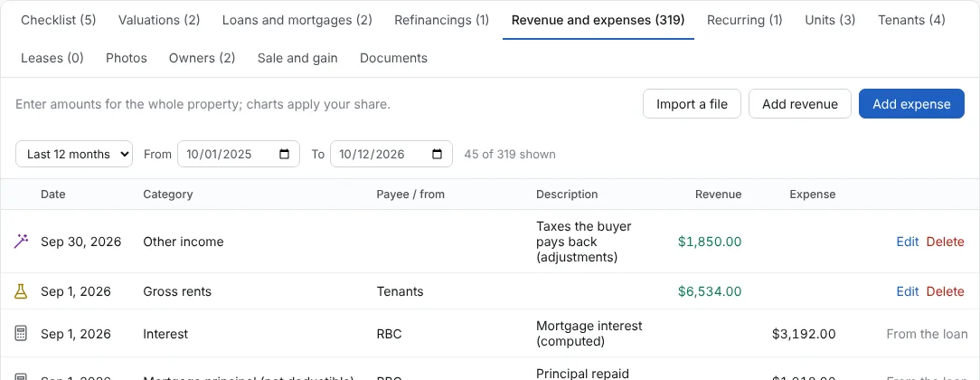Click the $6,534.00 revenue amount
The image size is (980, 380).
pyautogui.click(x=710, y=291)
